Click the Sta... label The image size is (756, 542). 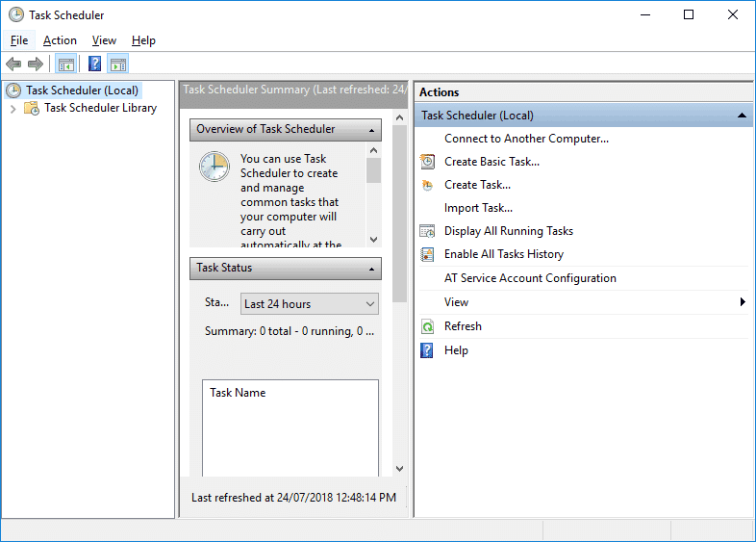[216, 302]
